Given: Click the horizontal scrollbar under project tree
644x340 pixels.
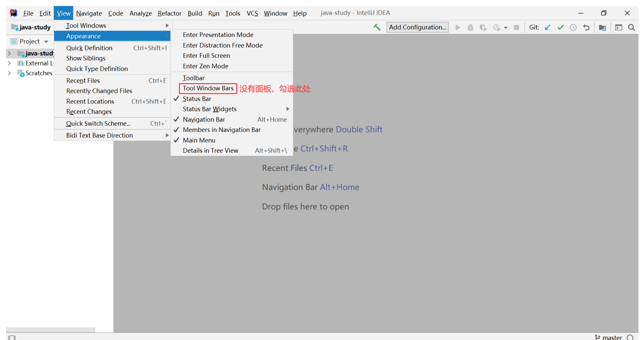Looking at the screenshot, I should click(x=50, y=330).
